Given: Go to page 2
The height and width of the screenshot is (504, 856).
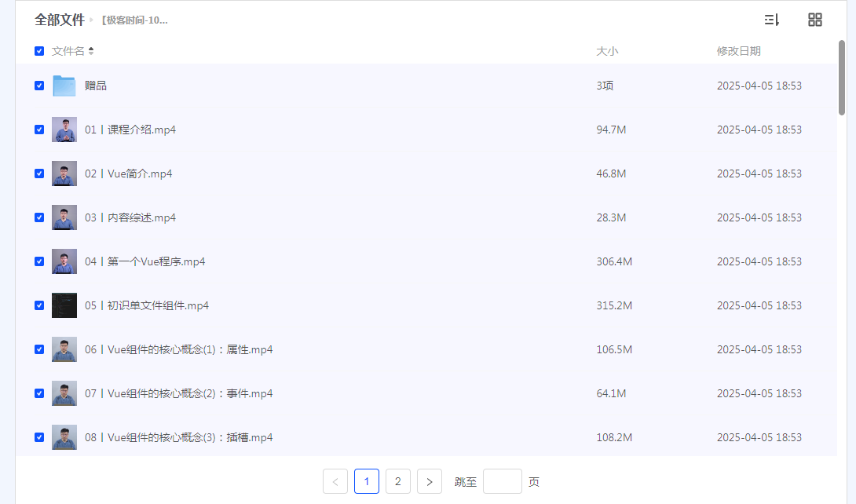Looking at the screenshot, I should pos(397,481).
